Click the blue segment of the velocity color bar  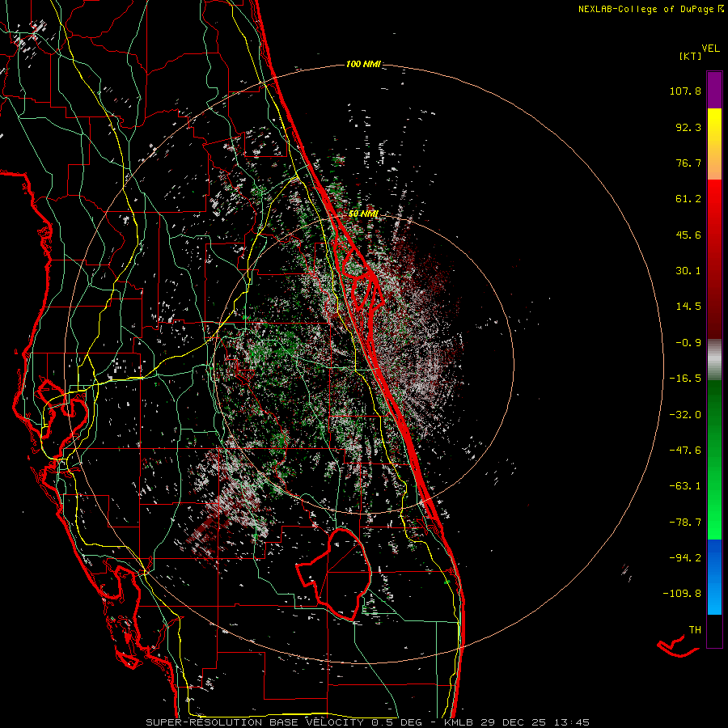coord(714,577)
